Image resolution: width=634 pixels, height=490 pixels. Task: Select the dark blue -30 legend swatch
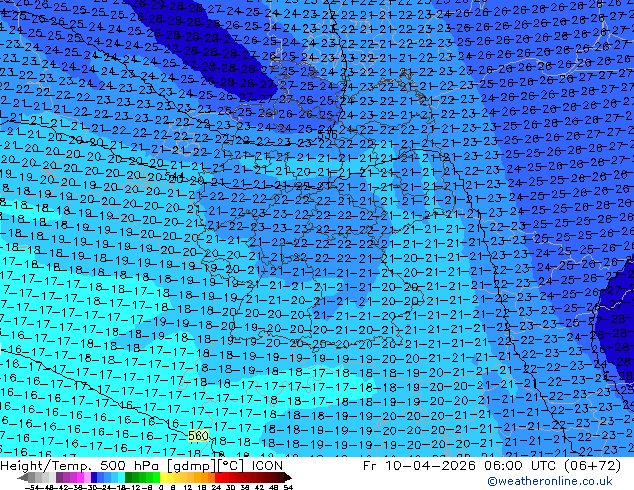pyautogui.click(x=94, y=477)
